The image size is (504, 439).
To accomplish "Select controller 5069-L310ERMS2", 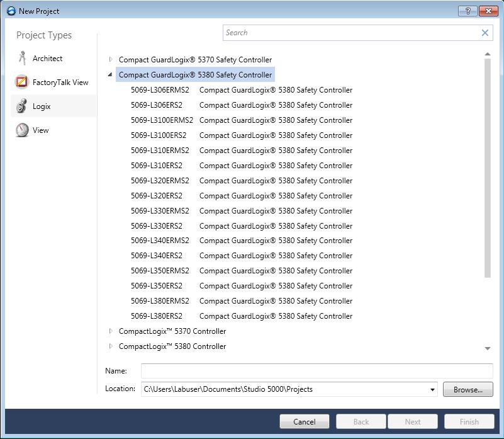I will (x=160, y=151).
